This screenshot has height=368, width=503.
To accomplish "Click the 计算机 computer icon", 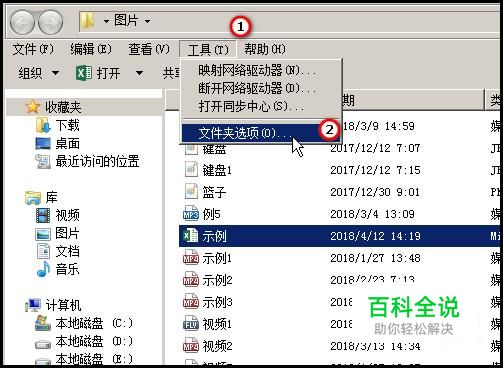I will [33, 305].
